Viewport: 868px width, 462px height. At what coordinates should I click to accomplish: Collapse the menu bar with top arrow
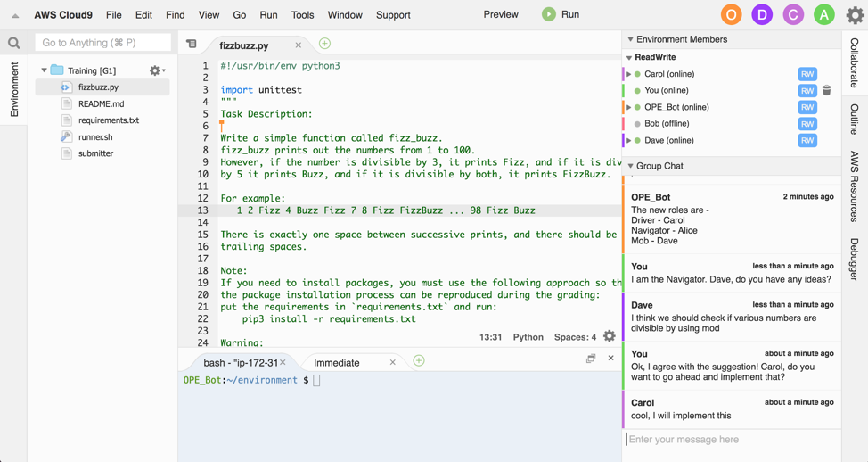click(x=15, y=15)
